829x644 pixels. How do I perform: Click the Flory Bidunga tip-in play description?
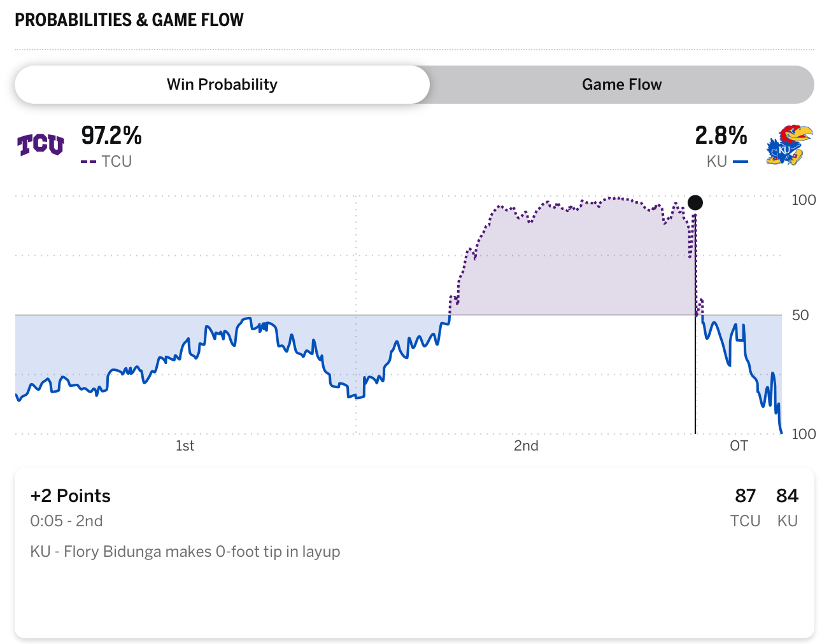[x=185, y=551]
